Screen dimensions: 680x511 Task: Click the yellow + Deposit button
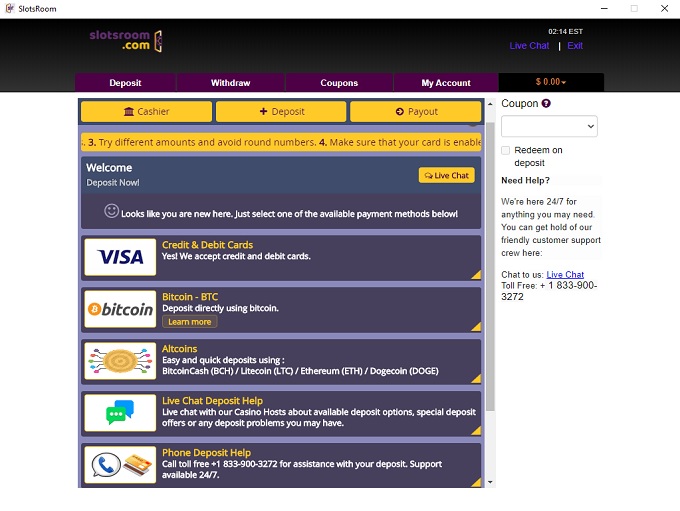click(x=281, y=111)
